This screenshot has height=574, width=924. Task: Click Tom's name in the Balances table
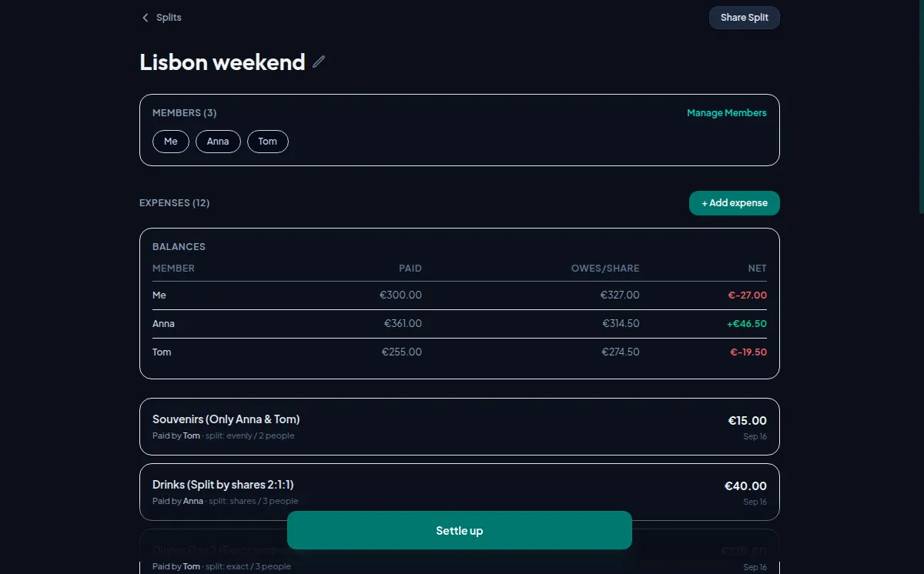click(162, 352)
